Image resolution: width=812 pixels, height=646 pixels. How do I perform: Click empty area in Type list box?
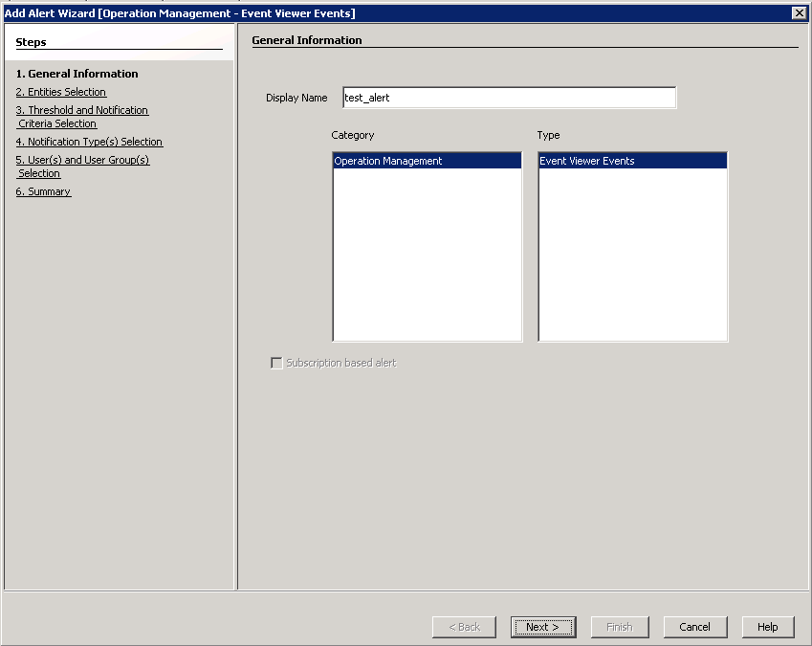coord(632,258)
